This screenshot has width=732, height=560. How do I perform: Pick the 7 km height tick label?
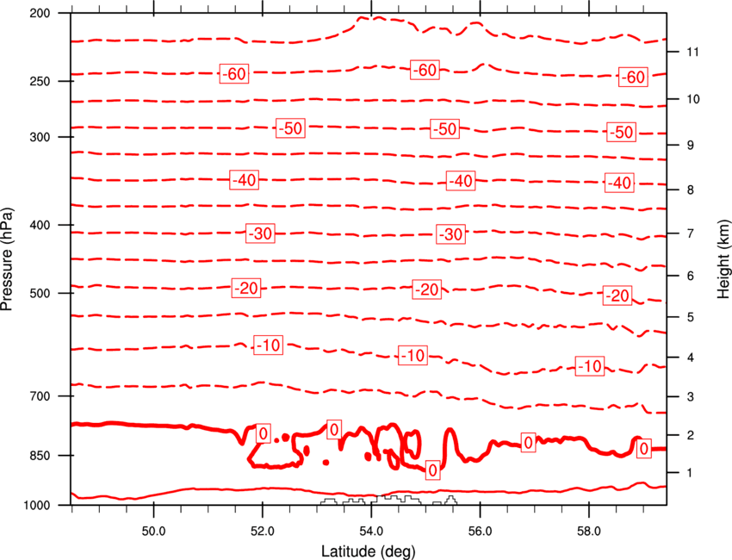pos(691,233)
